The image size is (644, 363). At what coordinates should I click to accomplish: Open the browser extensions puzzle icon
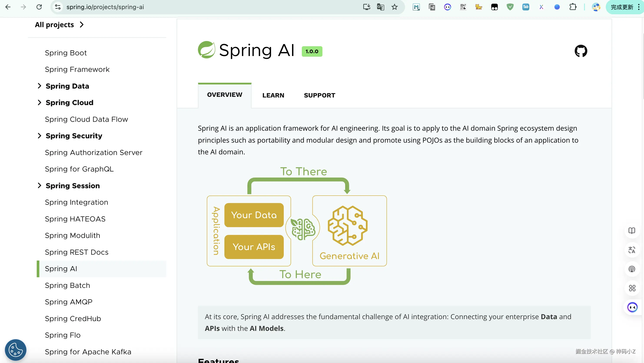(x=573, y=7)
